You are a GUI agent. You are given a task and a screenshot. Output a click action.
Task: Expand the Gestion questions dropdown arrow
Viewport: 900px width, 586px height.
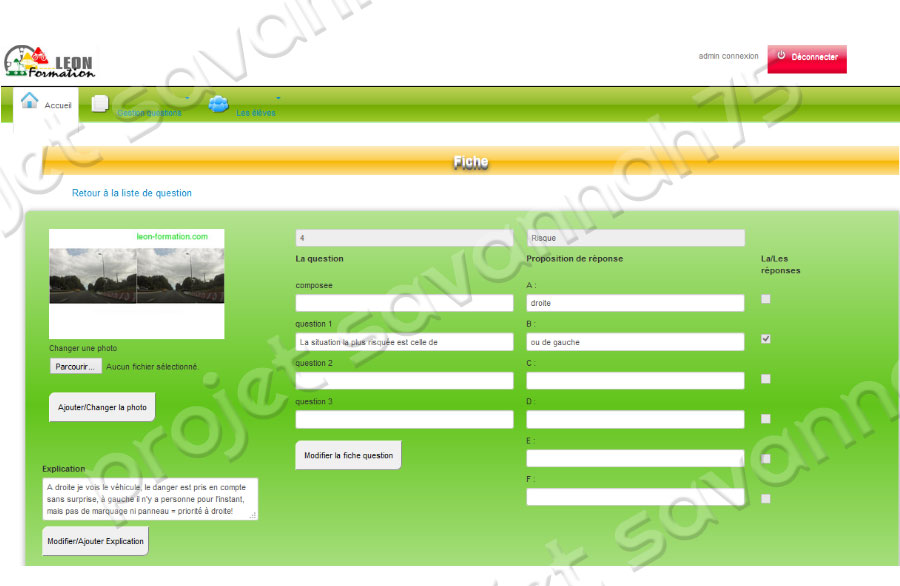[x=187, y=98]
